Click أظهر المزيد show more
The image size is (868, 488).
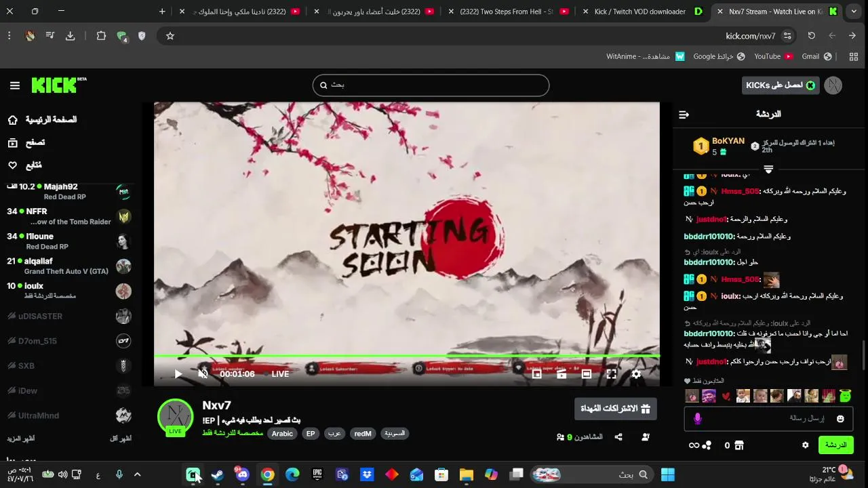[21, 439]
